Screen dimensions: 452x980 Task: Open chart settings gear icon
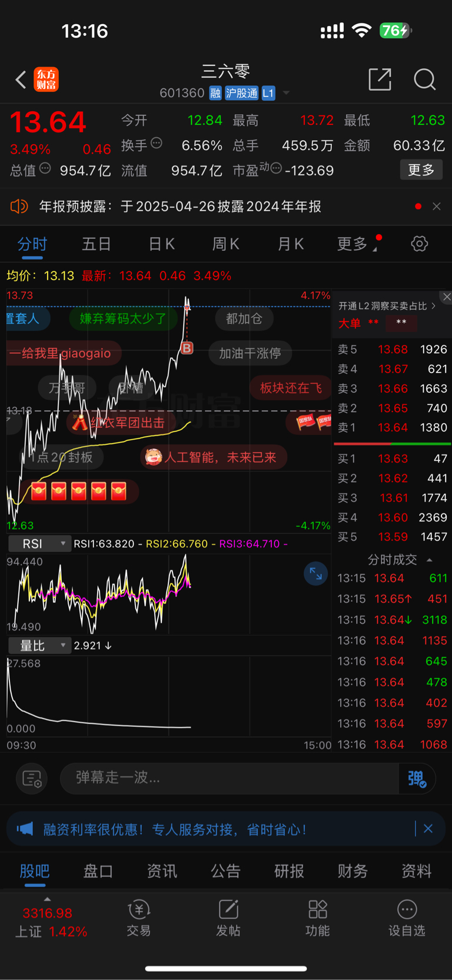[x=420, y=244]
